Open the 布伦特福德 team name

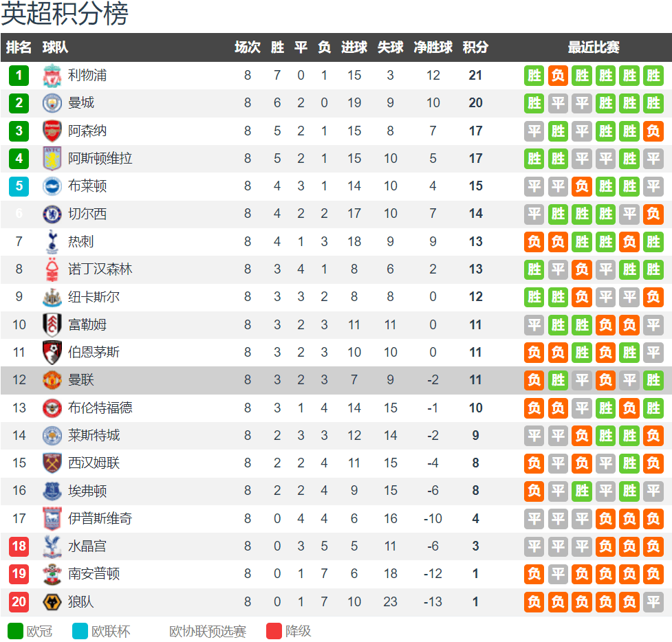[x=100, y=408]
